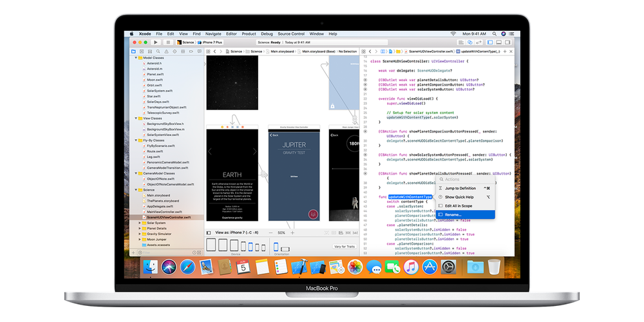Select iPhone 7 Plus run destination
644x322 pixels.
tap(210, 43)
